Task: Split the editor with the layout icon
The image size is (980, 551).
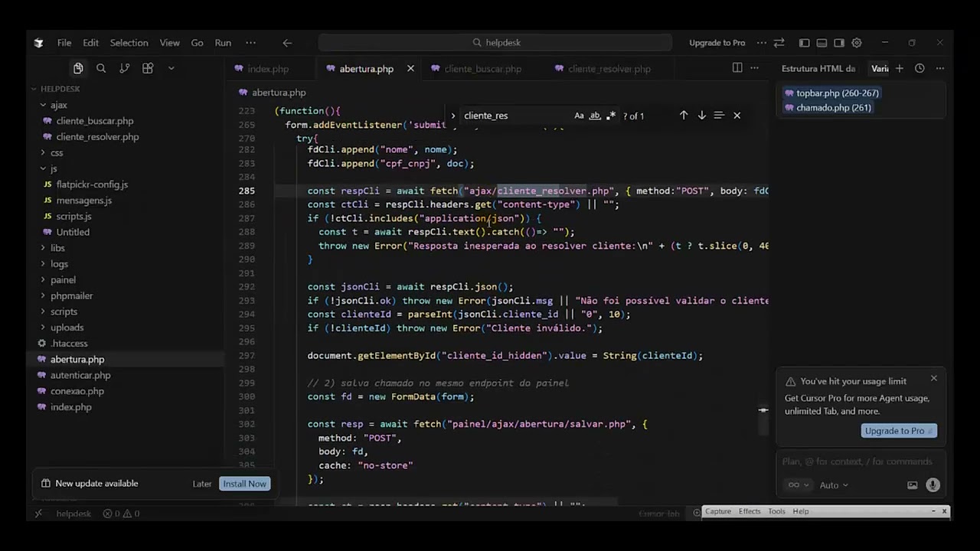Action: (737, 68)
